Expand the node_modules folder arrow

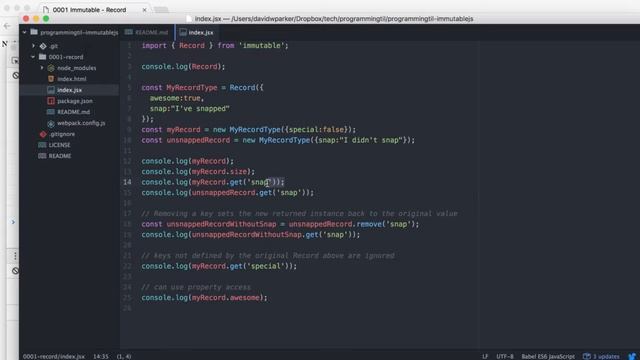42,68
